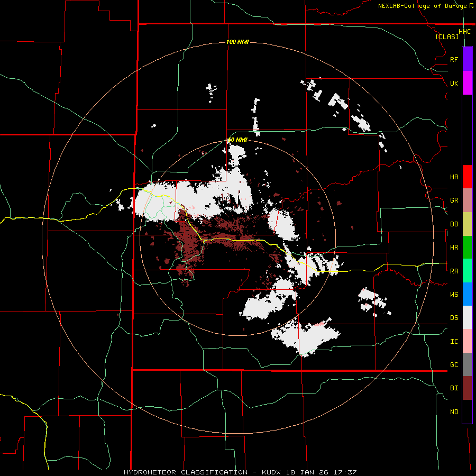Click the 17:37 timestamp

(x=345, y=472)
